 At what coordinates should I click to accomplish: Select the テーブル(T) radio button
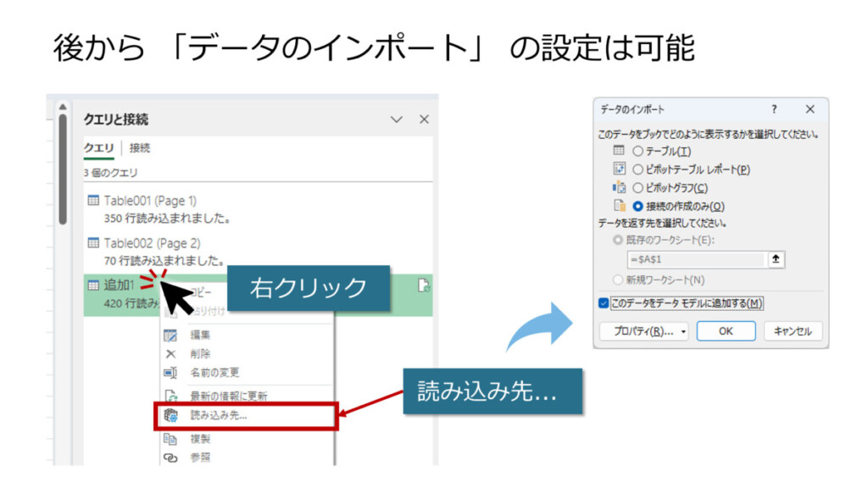[638, 151]
